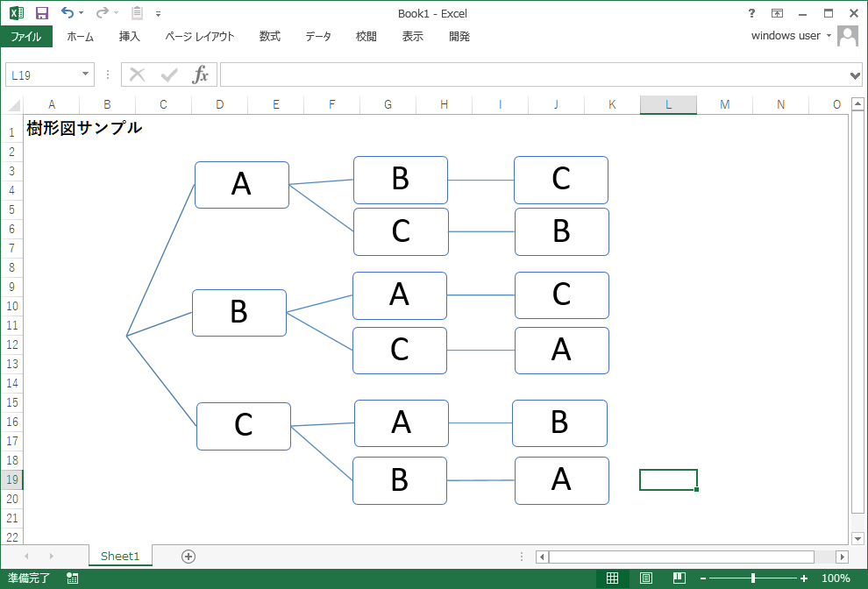
Task: Click the 100% zoom level button
Action: (836, 578)
